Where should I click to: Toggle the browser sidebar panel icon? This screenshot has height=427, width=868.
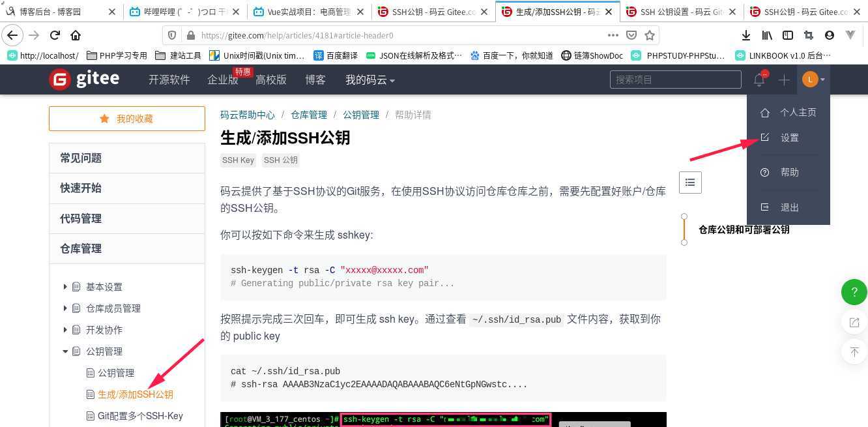point(787,35)
